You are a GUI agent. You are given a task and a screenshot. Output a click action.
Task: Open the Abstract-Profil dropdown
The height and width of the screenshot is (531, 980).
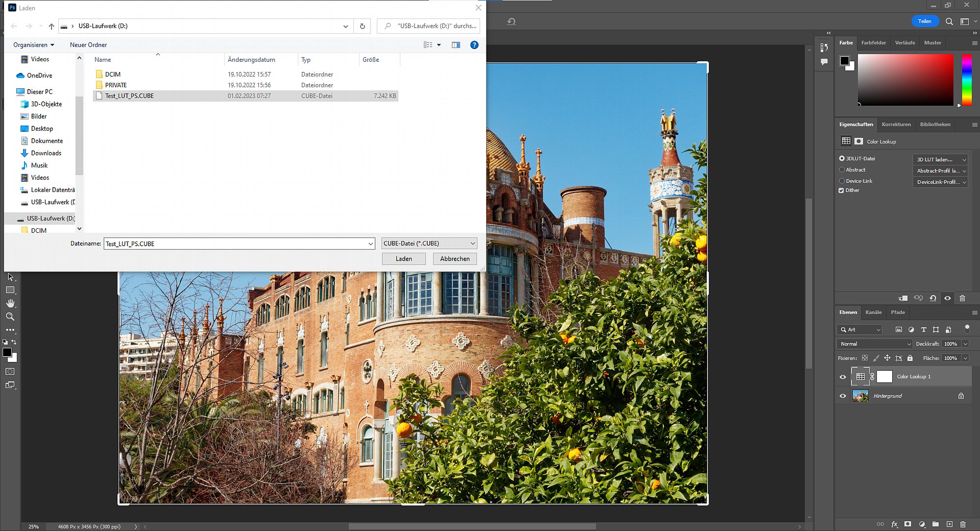[940, 171]
